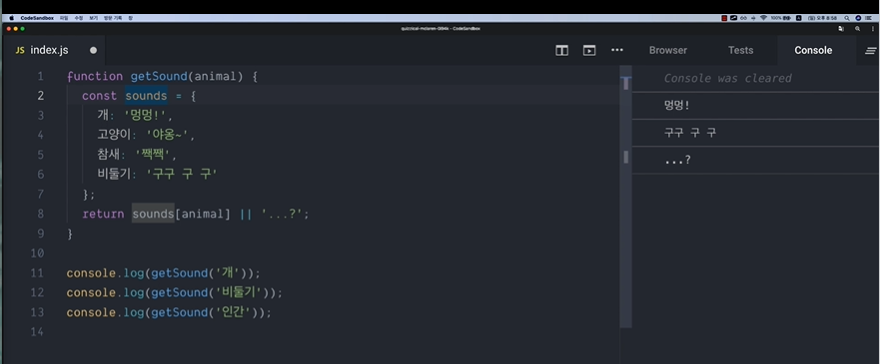Open the Apple menu
The width and height of the screenshot is (883, 364).
coord(11,18)
